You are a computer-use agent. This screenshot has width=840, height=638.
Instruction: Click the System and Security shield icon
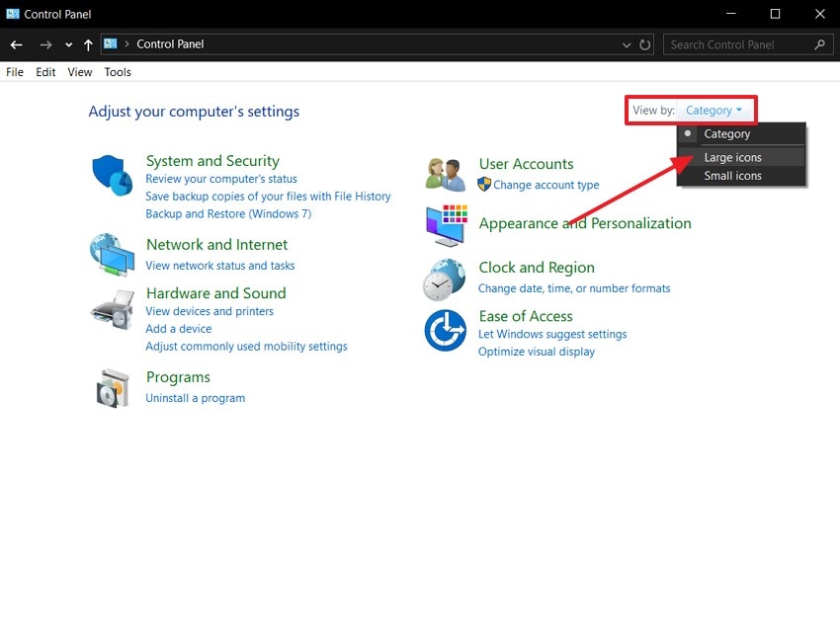112,175
